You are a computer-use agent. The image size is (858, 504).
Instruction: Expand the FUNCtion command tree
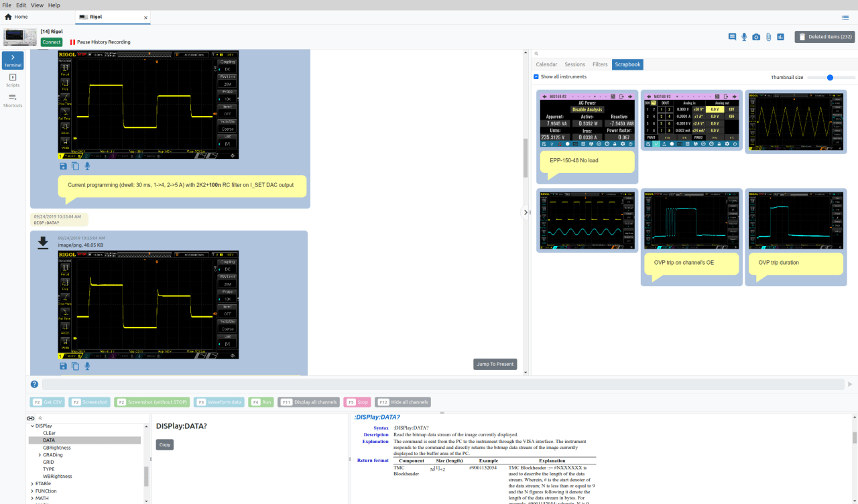click(34, 491)
